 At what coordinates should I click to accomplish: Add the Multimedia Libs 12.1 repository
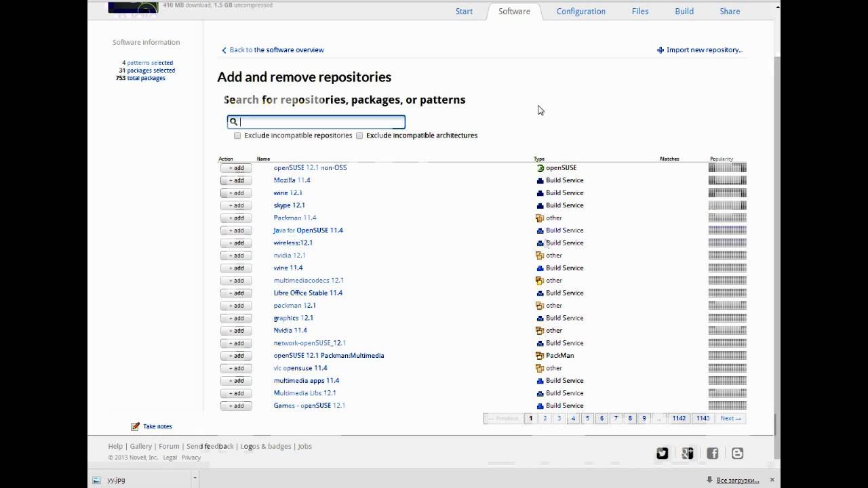(x=236, y=393)
